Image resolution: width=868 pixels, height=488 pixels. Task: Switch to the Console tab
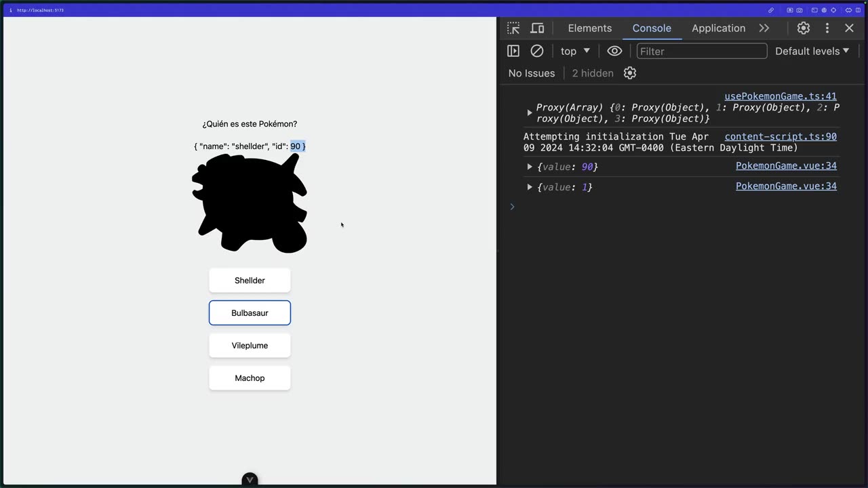click(652, 28)
